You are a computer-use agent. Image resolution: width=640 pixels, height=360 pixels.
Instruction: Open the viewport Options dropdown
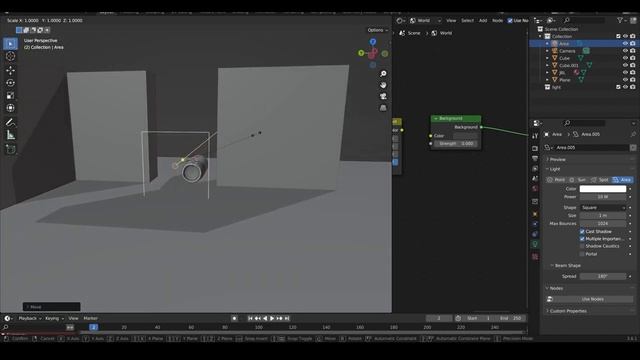click(377, 30)
